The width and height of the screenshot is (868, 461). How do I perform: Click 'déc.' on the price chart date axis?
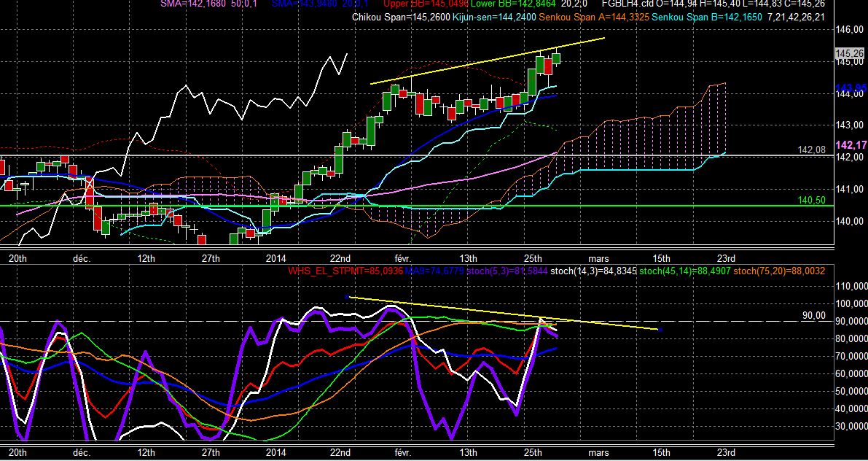tap(82, 258)
